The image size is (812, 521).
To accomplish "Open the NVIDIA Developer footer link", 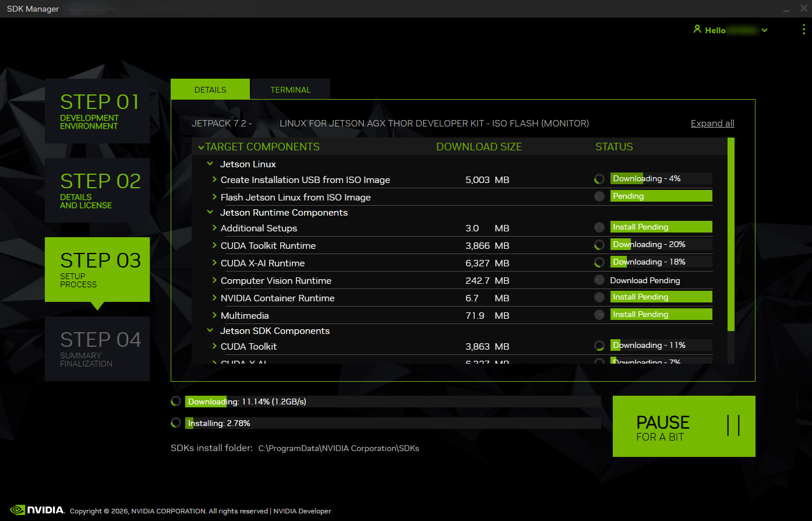I will pyautogui.click(x=302, y=511).
